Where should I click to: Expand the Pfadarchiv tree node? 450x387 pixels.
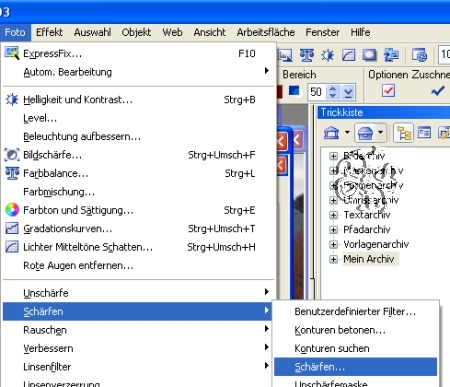click(x=333, y=230)
